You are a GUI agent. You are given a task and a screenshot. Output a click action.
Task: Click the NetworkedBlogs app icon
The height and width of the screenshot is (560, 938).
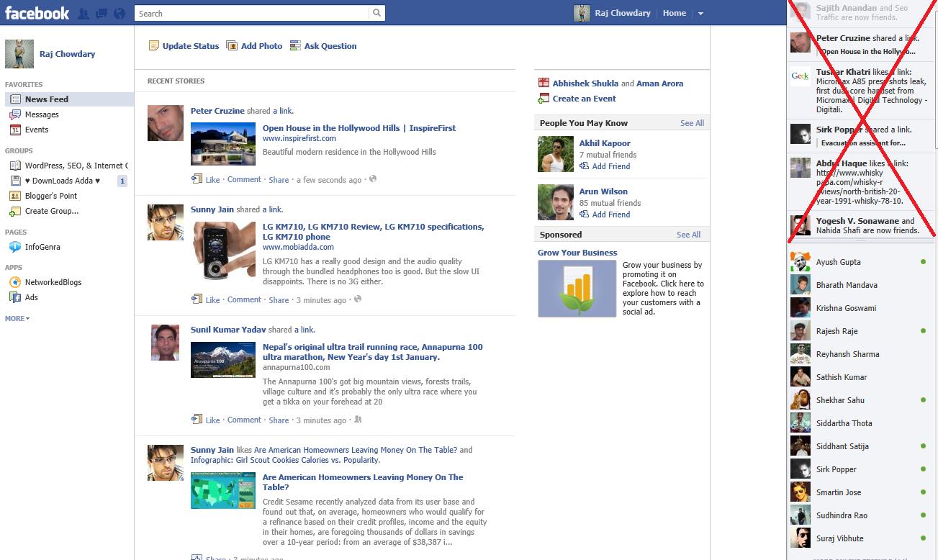(14, 283)
